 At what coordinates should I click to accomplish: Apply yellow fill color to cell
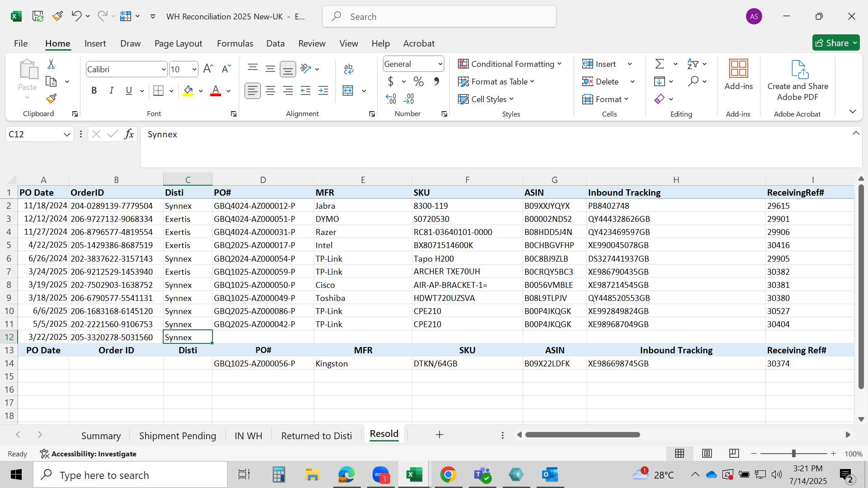coord(189,91)
